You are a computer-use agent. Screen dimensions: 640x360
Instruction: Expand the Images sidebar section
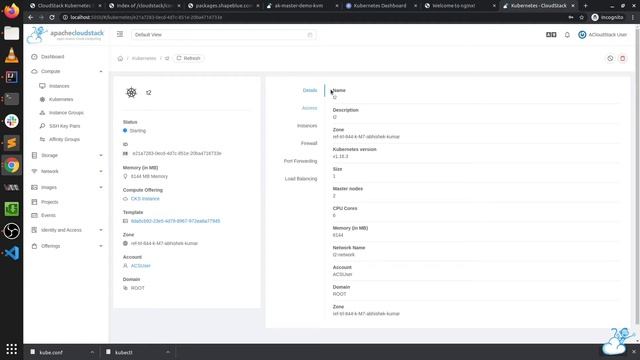click(x=67, y=187)
